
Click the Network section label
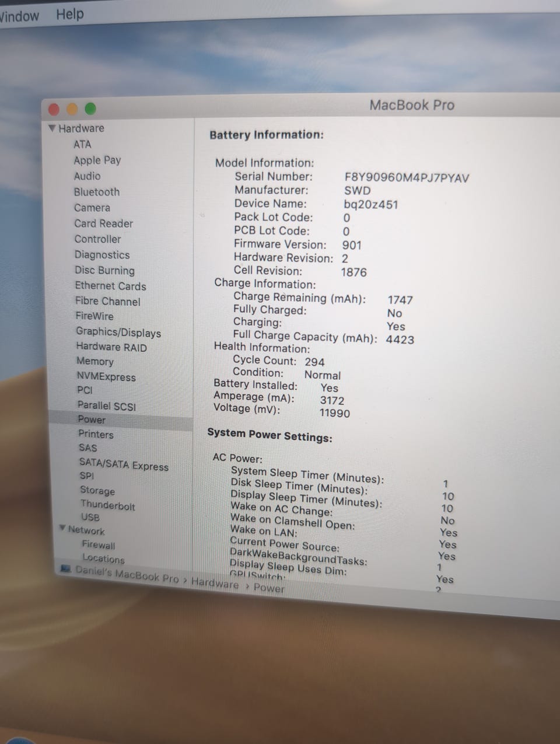click(x=86, y=530)
